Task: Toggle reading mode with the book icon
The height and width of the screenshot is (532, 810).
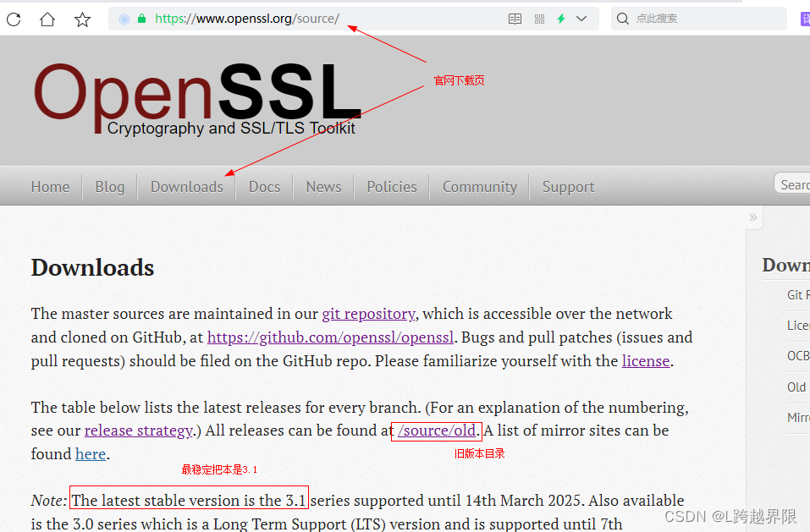Action: (x=515, y=18)
